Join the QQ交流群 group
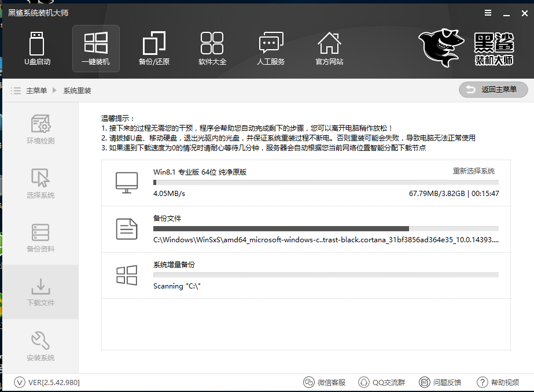 tap(381, 382)
